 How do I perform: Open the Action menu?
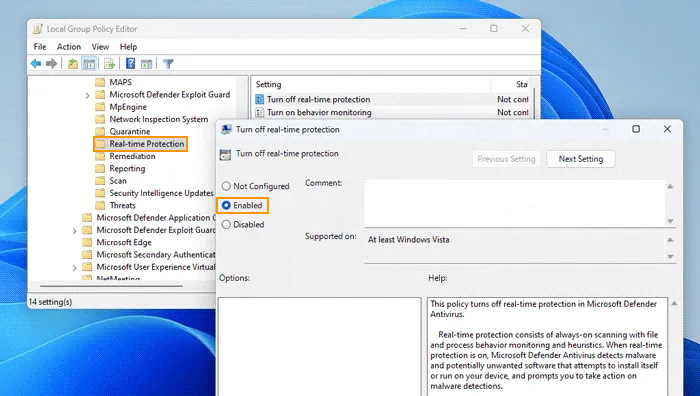[x=69, y=46]
